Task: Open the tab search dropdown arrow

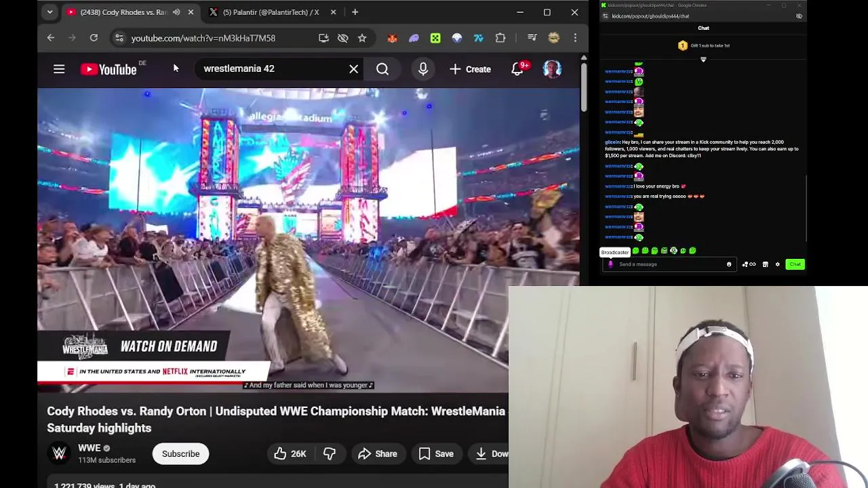Action: tap(50, 12)
